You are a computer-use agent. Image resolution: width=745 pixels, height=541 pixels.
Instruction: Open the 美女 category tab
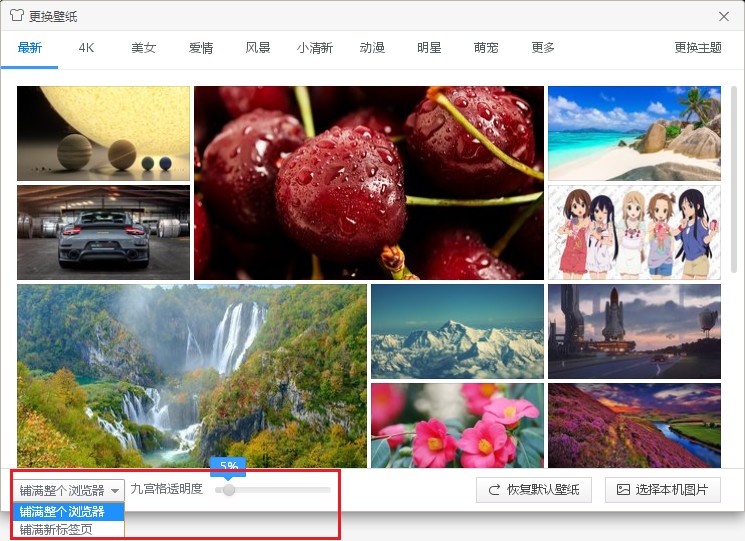point(143,48)
